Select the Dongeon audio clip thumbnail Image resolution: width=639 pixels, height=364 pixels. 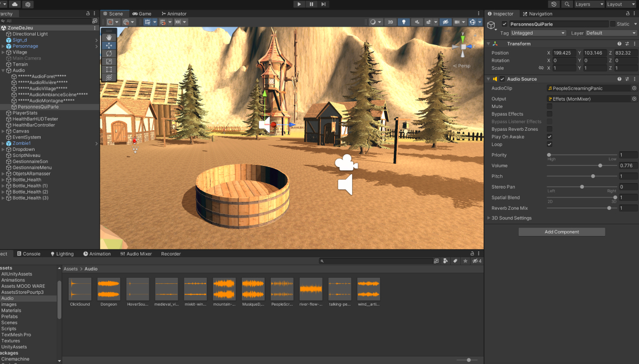109,289
